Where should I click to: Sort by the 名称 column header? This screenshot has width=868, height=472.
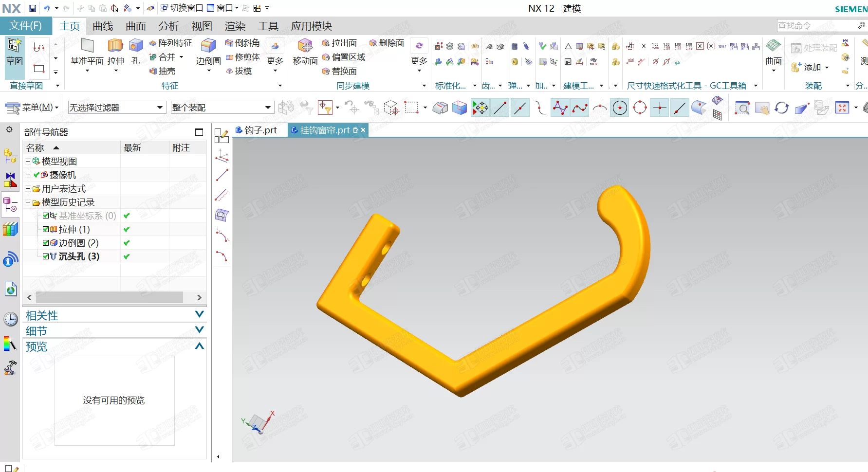click(72, 147)
